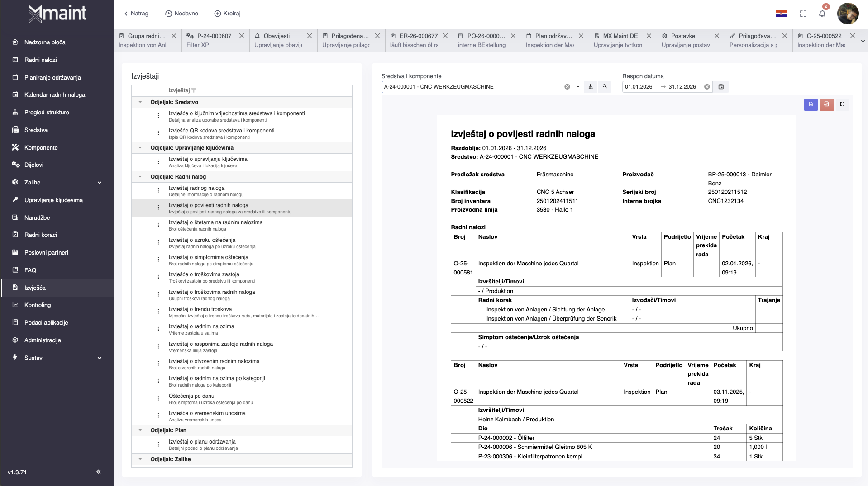Click the blue report preview button

tap(811, 104)
